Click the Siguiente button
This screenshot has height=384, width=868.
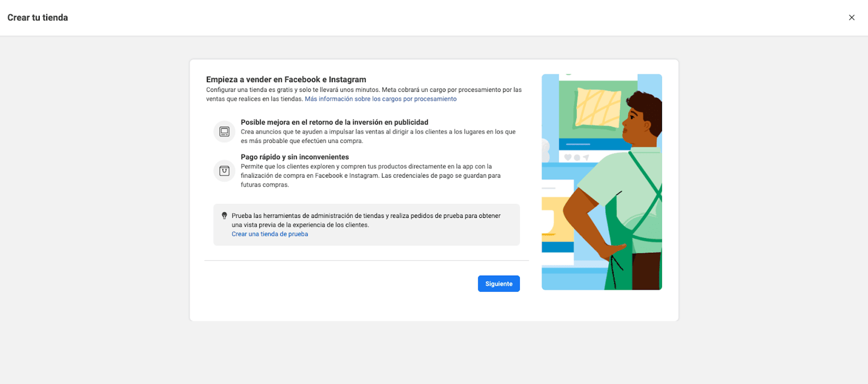point(498,284)
